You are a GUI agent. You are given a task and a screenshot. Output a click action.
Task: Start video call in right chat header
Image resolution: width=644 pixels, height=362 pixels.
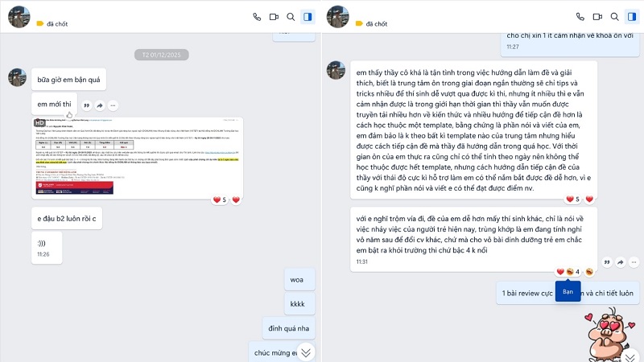tap(597, 17)
